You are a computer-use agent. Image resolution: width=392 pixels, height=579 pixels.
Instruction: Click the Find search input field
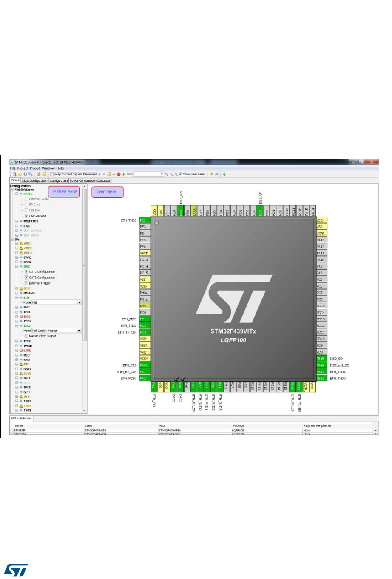point(147,174)
